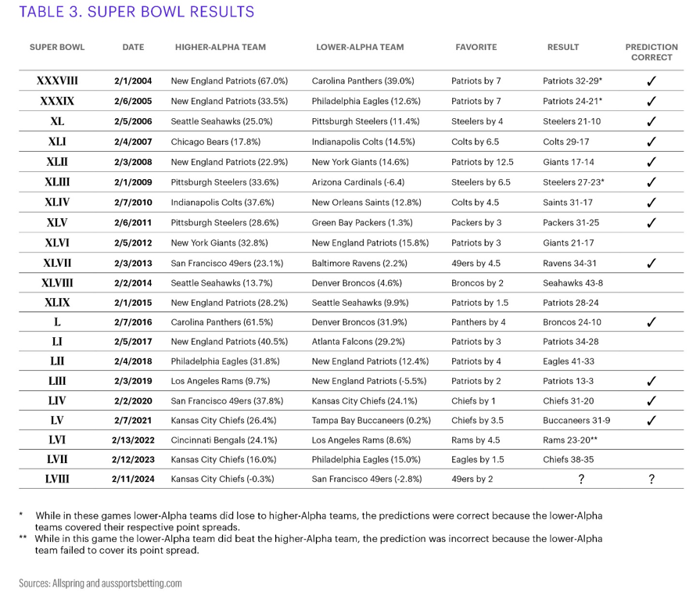Click the checkmark in the XLII row
Image resolution: width=700 pixels, height=596 pixels.
tap(652, 162)
